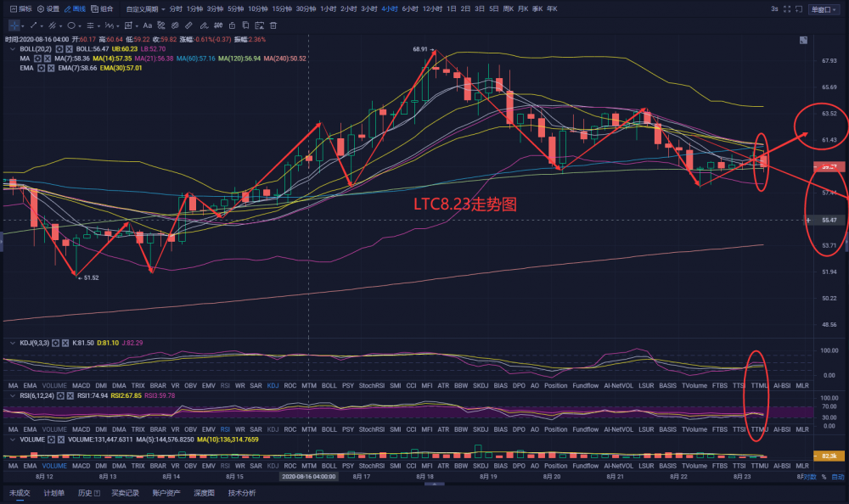
Task: Remove the MA indicator from chart
Action: [x=47, y=59]
